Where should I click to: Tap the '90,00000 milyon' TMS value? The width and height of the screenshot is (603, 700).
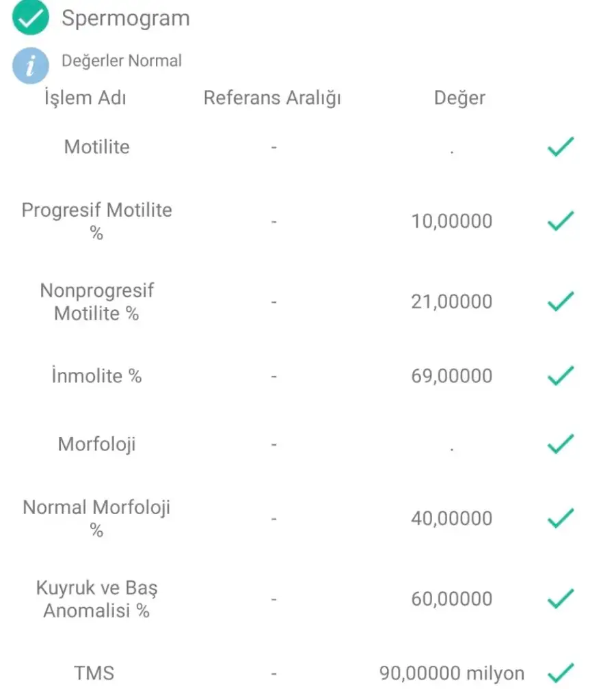click(x=452, y=673)
